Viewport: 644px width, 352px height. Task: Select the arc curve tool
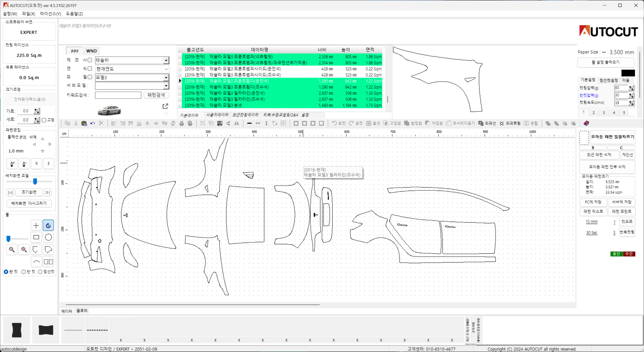pyautogui.click(x=36, y=262)
